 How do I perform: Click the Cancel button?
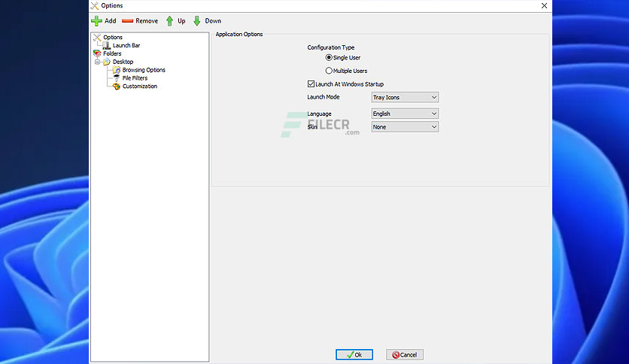(x=405, y=355)
